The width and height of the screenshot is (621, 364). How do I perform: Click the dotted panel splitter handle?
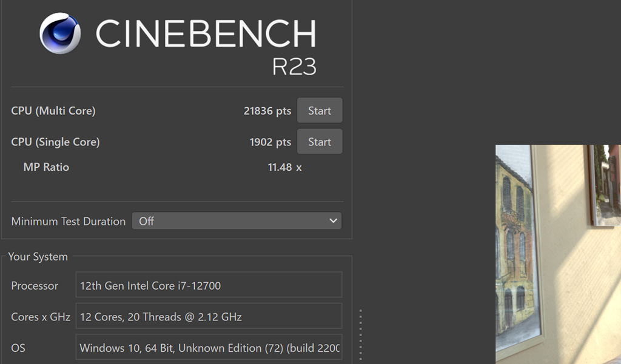click(x=360, y=334)
